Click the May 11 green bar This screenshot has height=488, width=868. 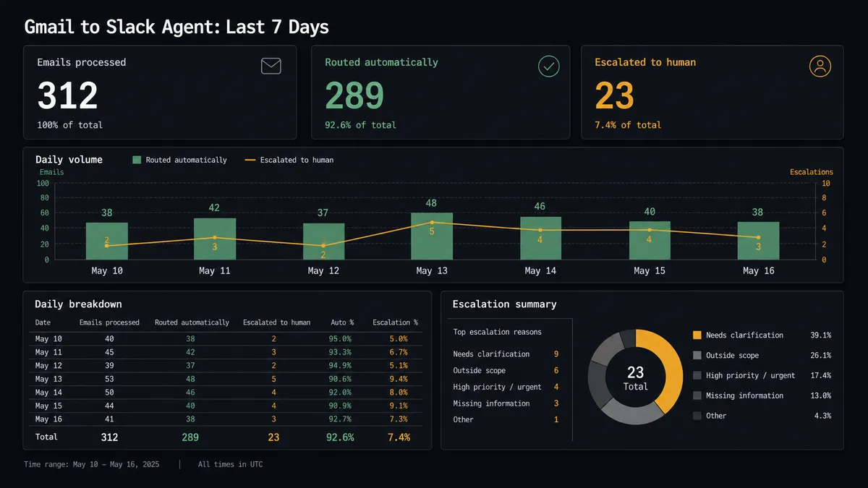[x=215, y=239]
